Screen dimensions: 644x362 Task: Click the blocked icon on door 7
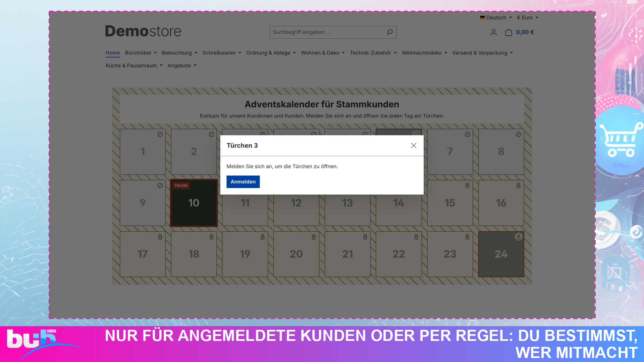click(x=467, y=134)
